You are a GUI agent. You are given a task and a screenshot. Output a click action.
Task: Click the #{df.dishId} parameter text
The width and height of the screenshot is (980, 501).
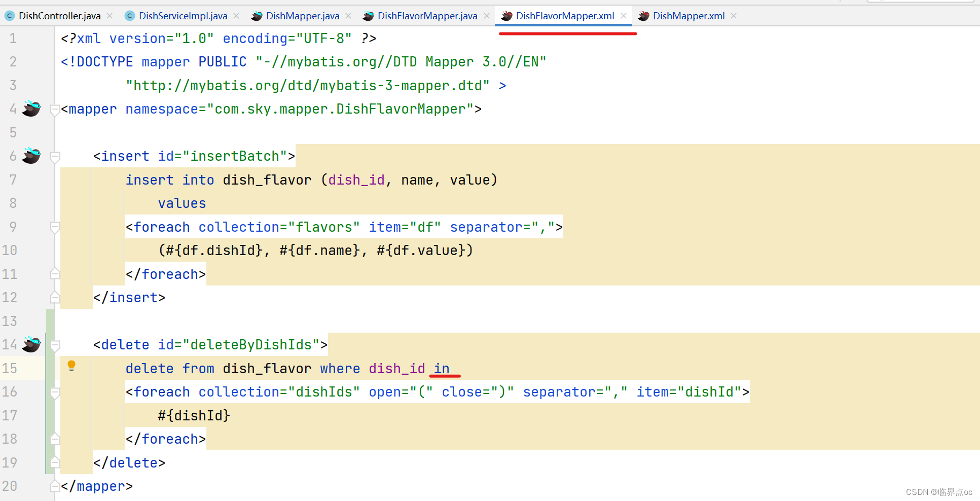click(x=215, y=251)
